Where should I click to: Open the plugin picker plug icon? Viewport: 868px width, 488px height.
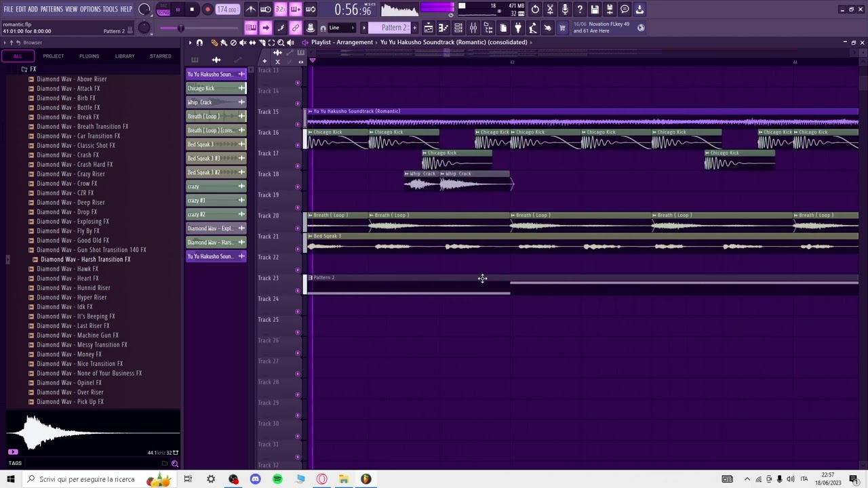pos(517,28)
